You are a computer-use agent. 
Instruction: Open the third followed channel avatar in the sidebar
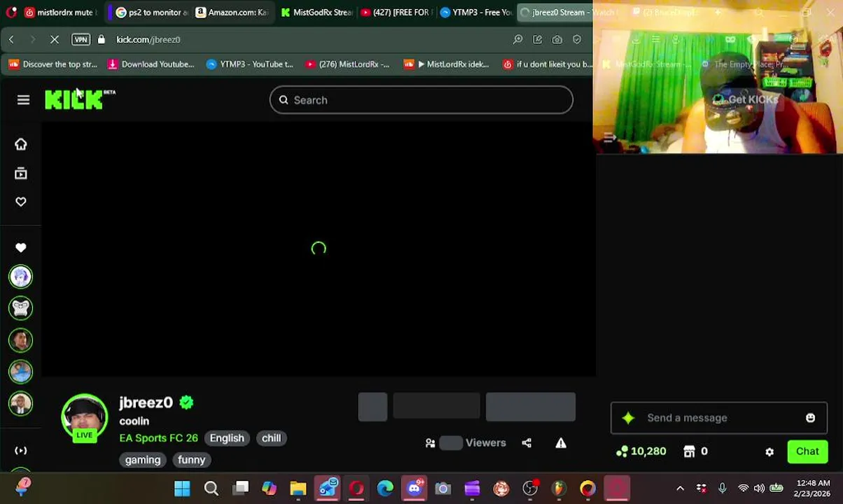21,340
